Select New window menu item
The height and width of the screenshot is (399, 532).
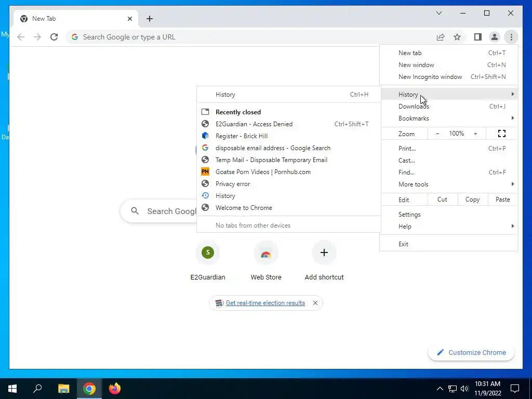[449, 65]
